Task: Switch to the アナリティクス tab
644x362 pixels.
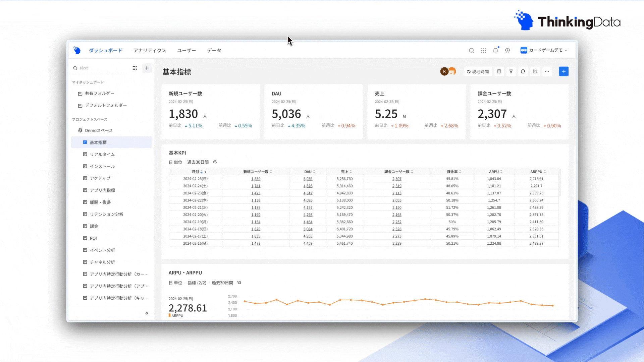Action: coord(150,50)
